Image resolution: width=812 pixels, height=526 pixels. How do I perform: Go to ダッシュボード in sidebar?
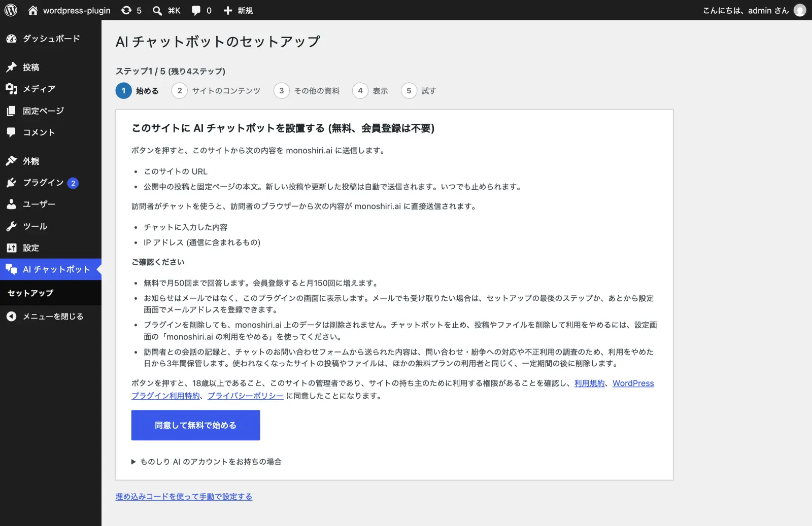[51, 39]
